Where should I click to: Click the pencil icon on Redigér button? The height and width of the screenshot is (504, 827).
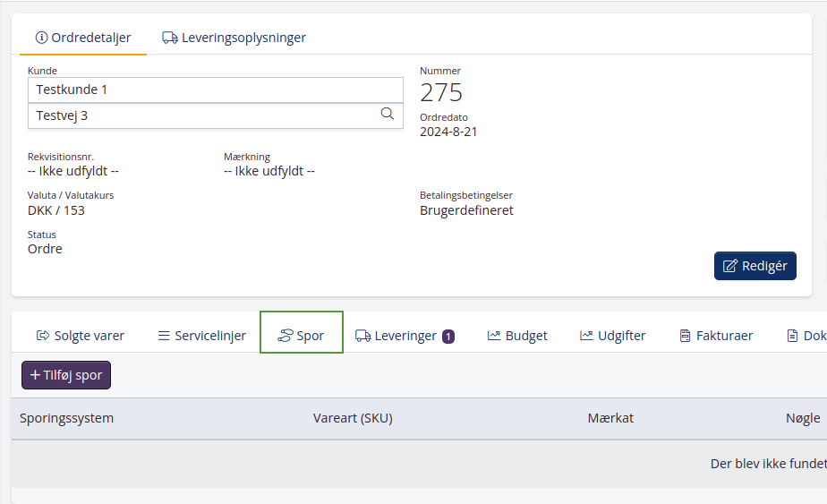coord(730,266)
